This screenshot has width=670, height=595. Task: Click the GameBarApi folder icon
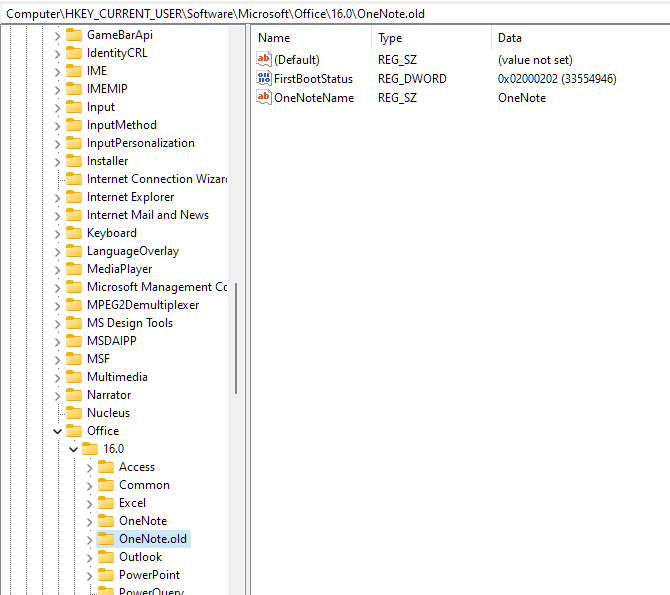click(x=74, y=35)
